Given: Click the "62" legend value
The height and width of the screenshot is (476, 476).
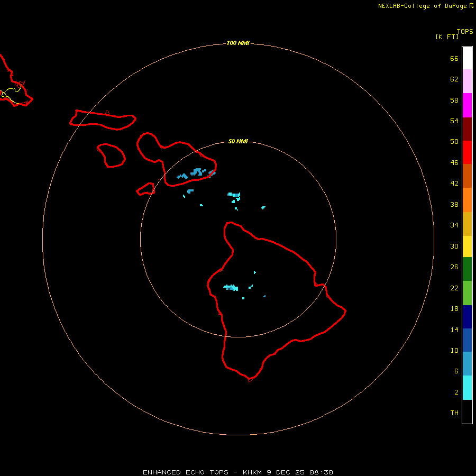Looking at the screenshot, I should [x=454, y=79].
